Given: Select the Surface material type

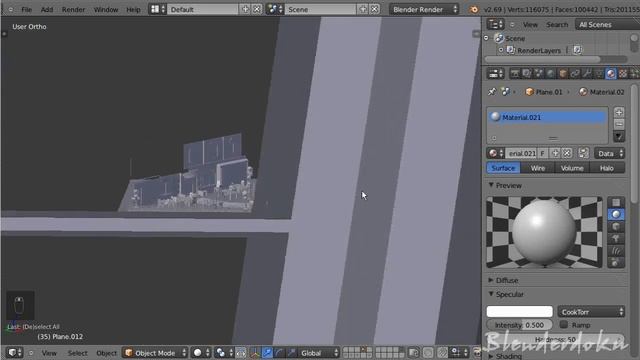Looking at the screenshot, I should [x=503, y=168].
